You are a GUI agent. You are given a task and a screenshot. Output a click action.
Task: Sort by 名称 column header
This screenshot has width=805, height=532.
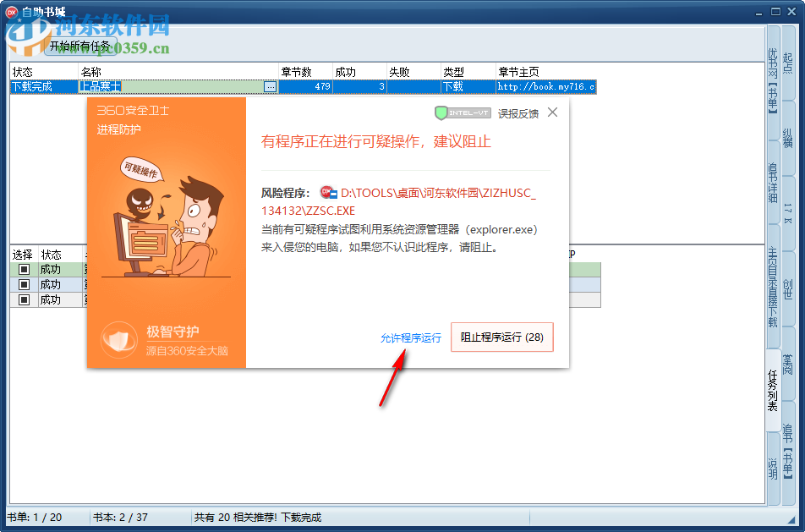[178, 72]
